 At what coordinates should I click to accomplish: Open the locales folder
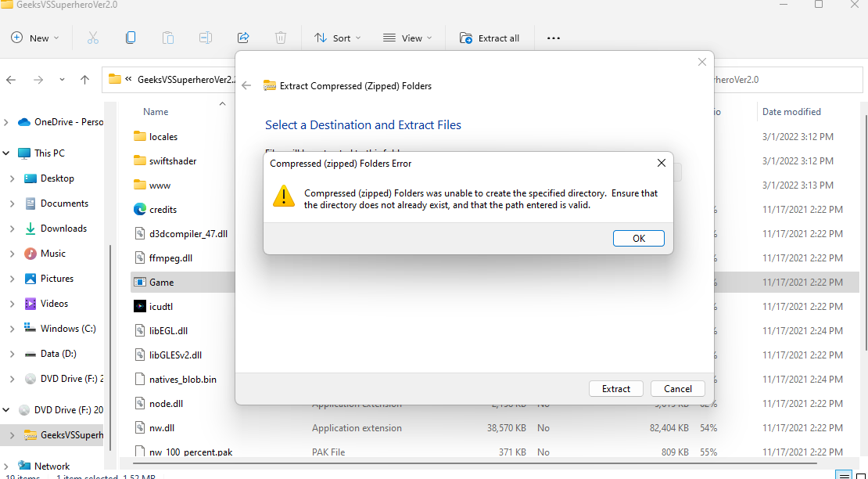(x=163, y=136)
